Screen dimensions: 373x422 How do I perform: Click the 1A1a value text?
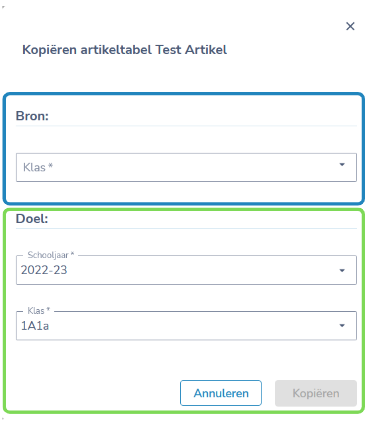35,326
